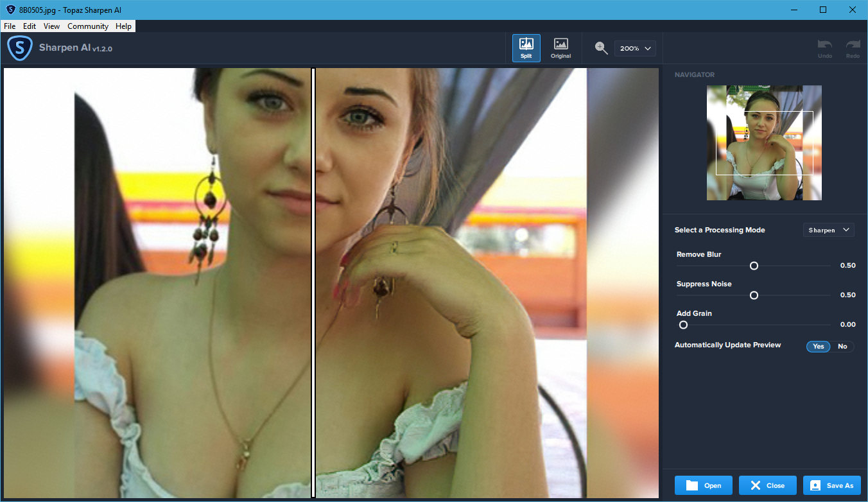Open the Help menu
This screenshot has width=868, height=502.
pyautogui.click(x=124, y=26)
